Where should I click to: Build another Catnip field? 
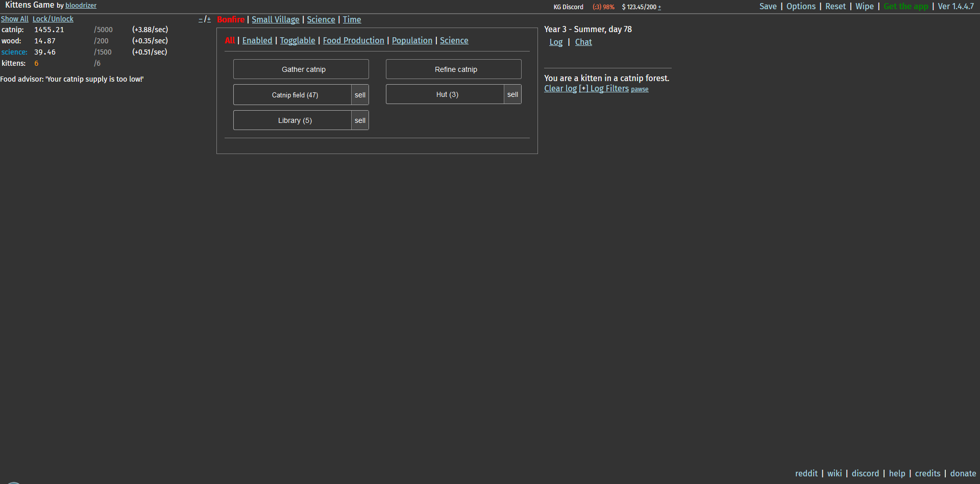[x=295, y=95]
